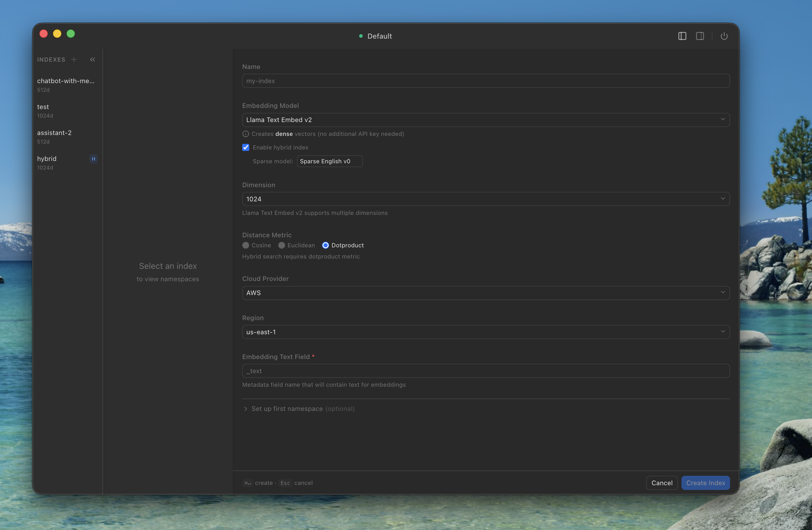
Task: Click the right panel toggle icon in titlebar
Action: [700, 36]
